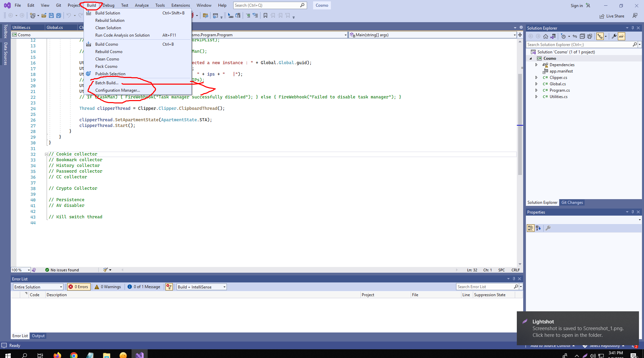Click the Pending Changes Filter clock icon

coord(563,36)
